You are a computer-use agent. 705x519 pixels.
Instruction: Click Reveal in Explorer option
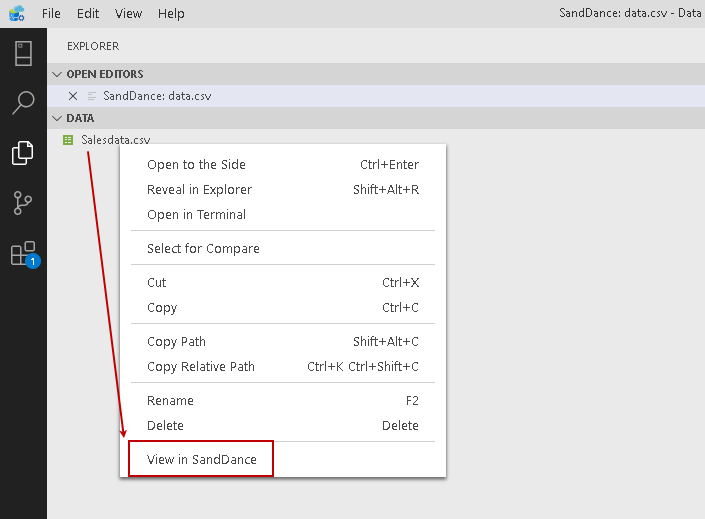click(199, 190)
